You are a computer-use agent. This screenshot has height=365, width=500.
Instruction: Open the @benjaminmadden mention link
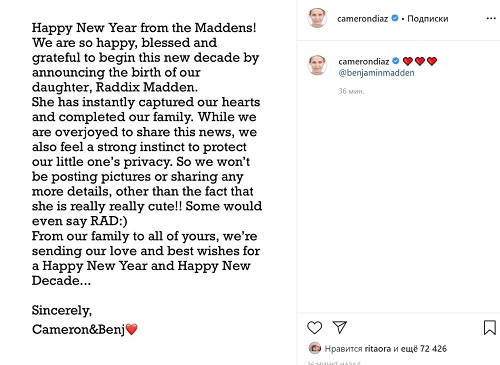tap(376, 73)
